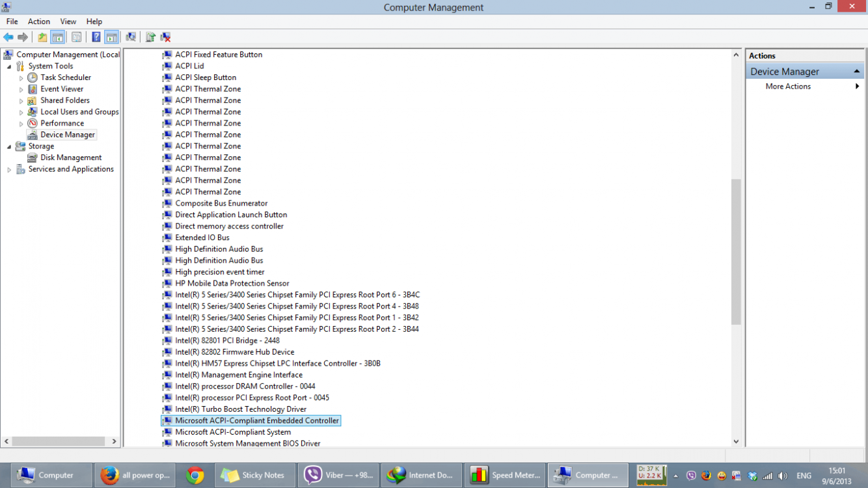Open Google Chrome from the taskbar
868x488 pixels.
point(195,475)
